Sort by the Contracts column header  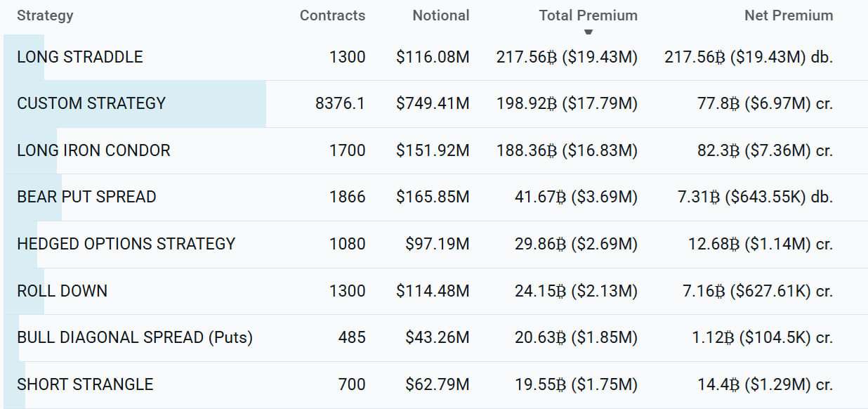click(x=332, y=15)
